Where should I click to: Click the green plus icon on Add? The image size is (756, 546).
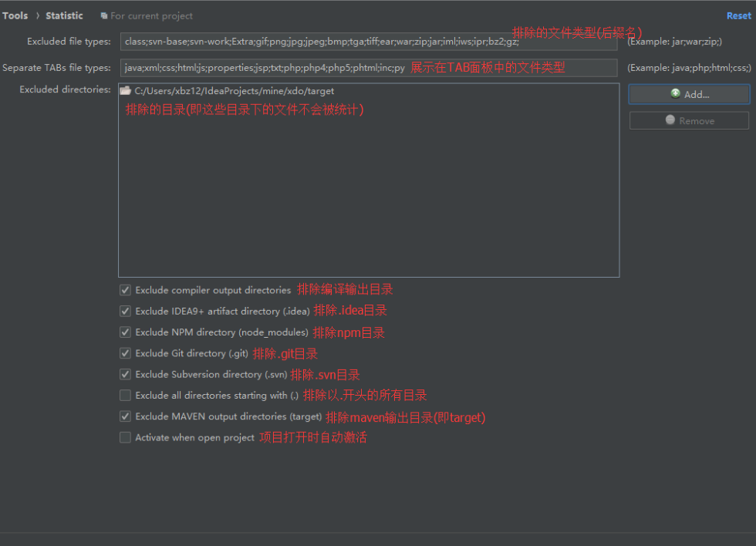click(676, 93)
